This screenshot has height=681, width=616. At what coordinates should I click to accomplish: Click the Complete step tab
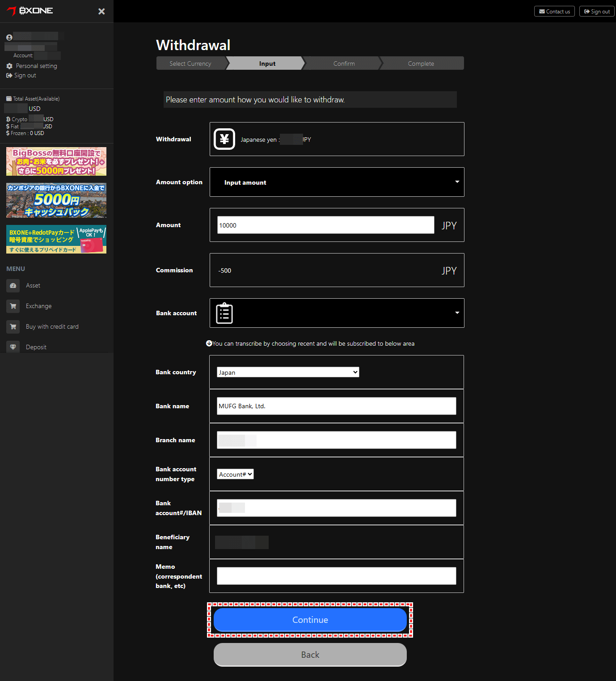coord(421,63)
